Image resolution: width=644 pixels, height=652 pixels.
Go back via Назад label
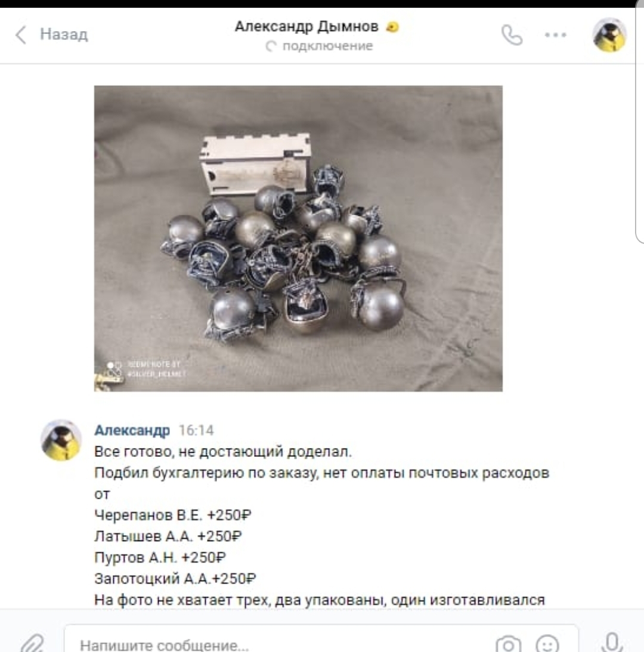(x=64, y=34)
